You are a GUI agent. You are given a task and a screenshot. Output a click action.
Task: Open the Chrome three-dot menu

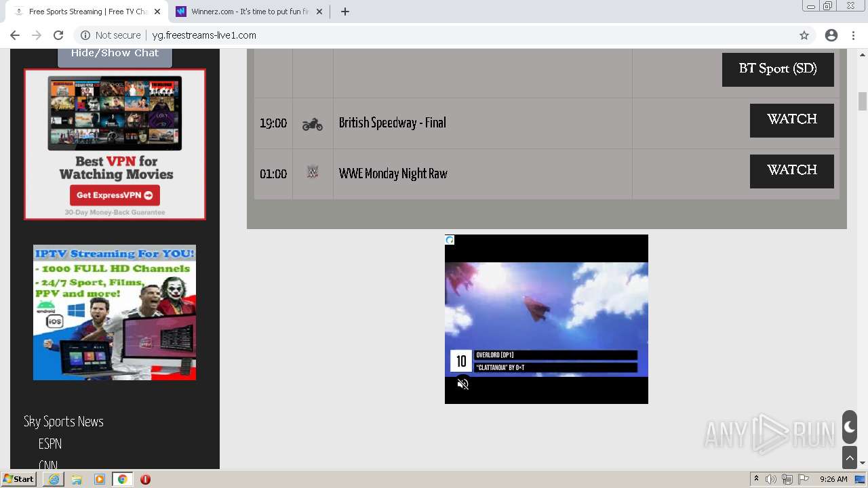pos(854,35)
